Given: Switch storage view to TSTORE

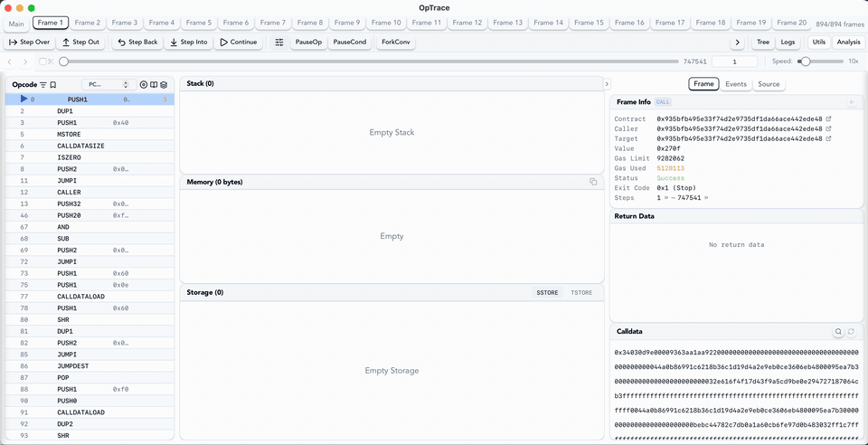Looking at the screenshot, I should pos(581,293).
